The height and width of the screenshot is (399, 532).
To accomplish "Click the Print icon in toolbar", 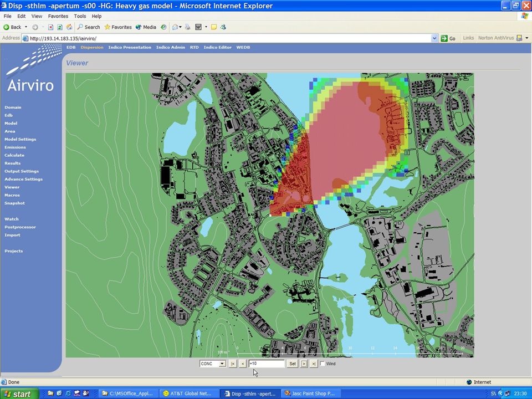I will (188, 27).
